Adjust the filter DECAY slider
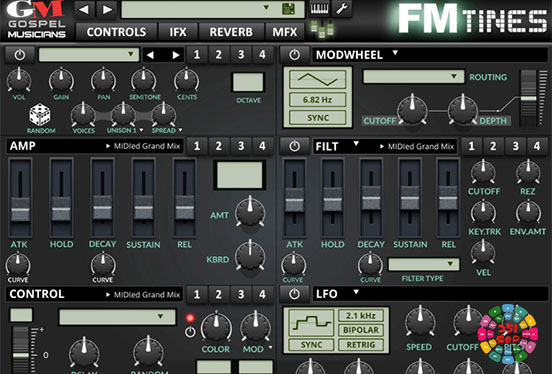 pyautogui.click(x=371, y=198)
